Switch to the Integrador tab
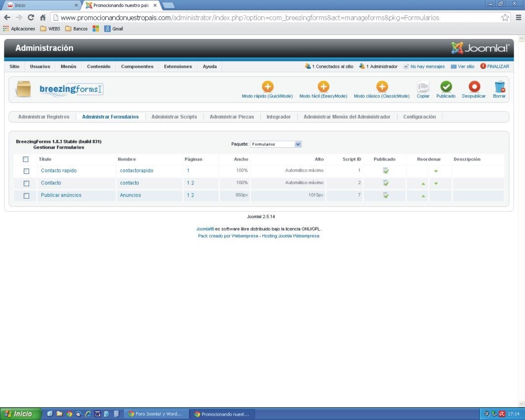 pos(278,117)
